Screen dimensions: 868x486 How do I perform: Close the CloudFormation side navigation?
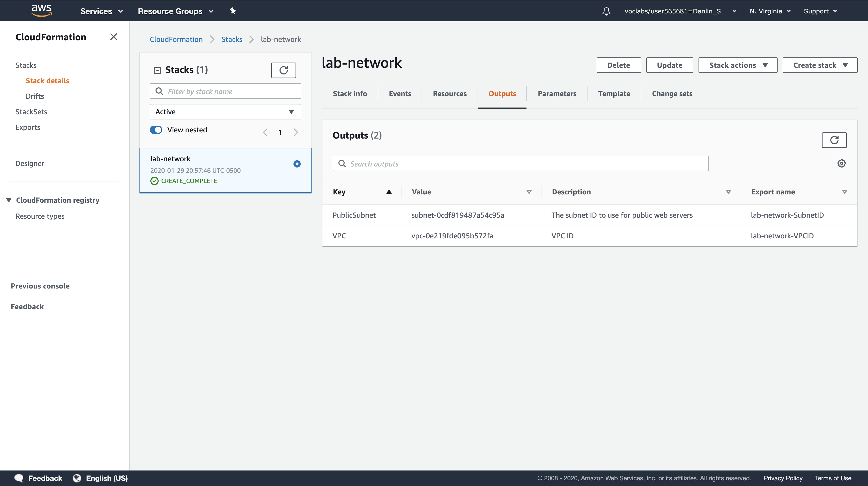tap(114, 37)
